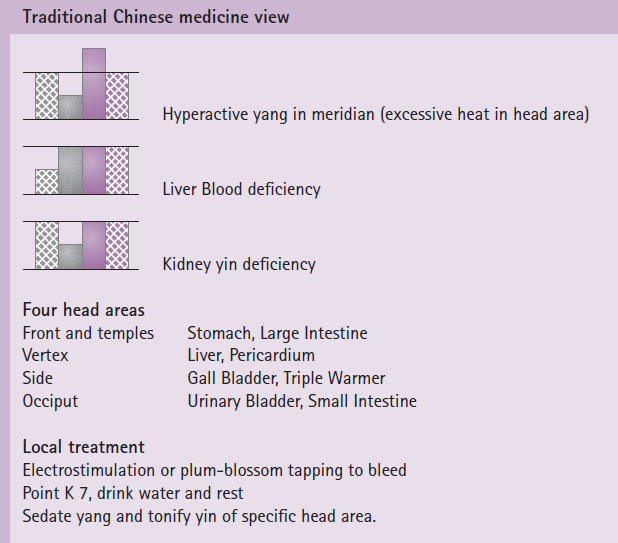Click the Local treatment heading

pyautogui.click(x=84, y=447)
